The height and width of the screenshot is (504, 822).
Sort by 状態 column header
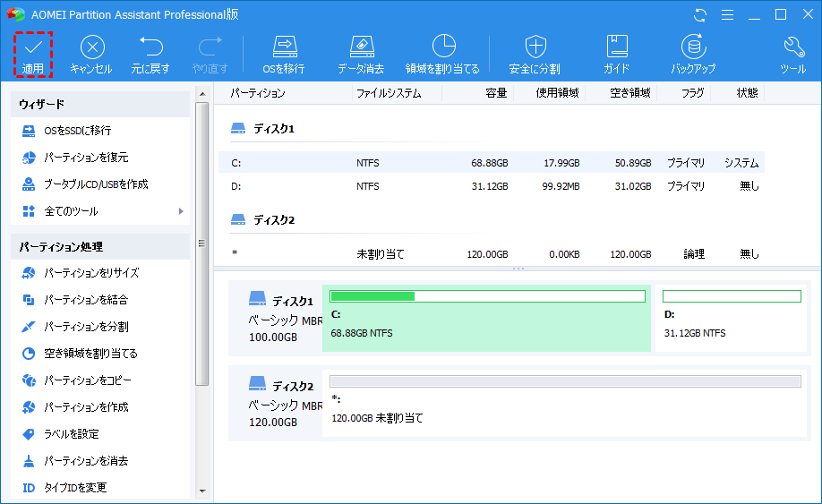click(747, 93)
